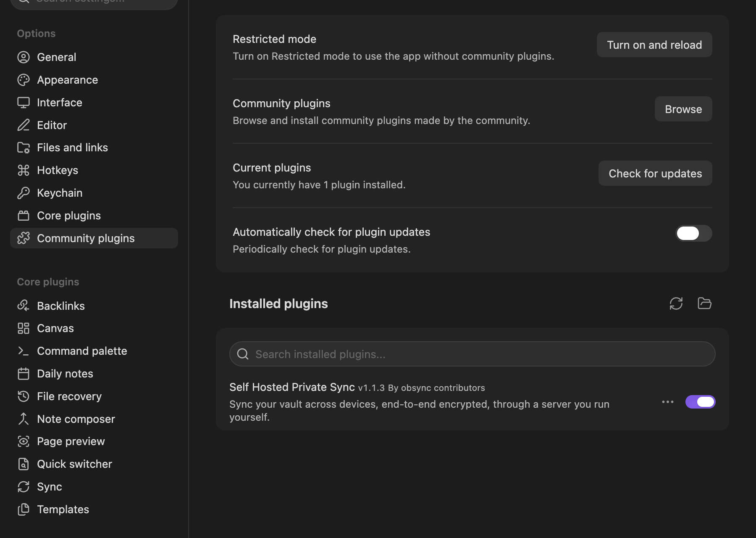Click the File recovery clock icon
This screenshot has width=756, height=538.
tap(24, 396)
